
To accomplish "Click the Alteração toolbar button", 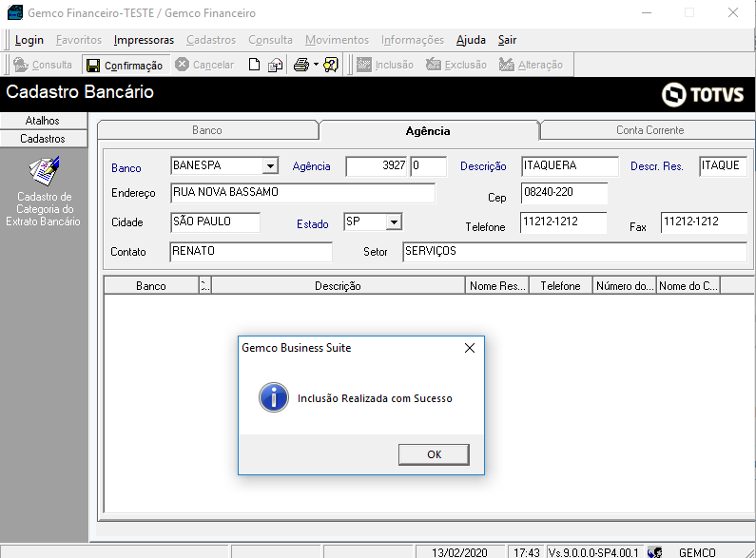I will pyautogui.click(x=531, y=65).
